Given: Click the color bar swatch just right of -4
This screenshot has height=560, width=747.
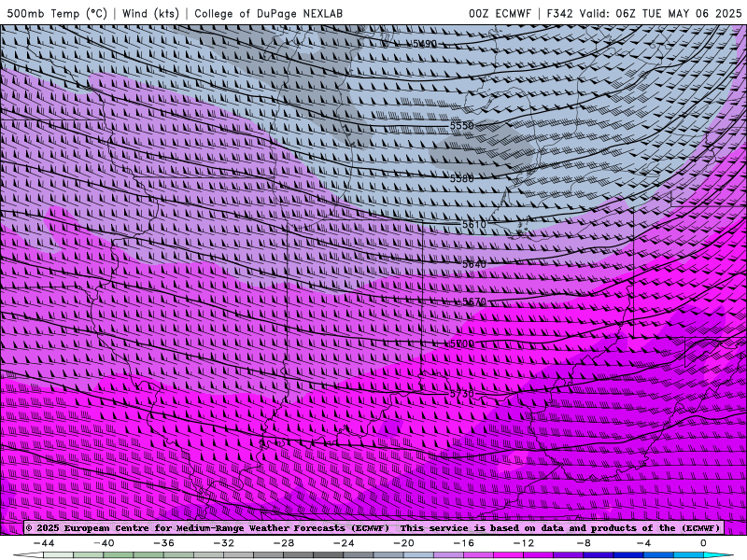Looking at the screenshot, I should coord(658,555).
